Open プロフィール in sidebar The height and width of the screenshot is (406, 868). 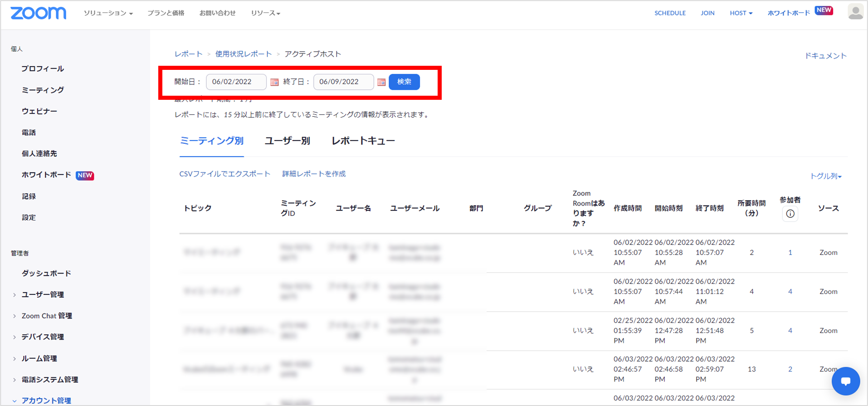click(43, 68)
